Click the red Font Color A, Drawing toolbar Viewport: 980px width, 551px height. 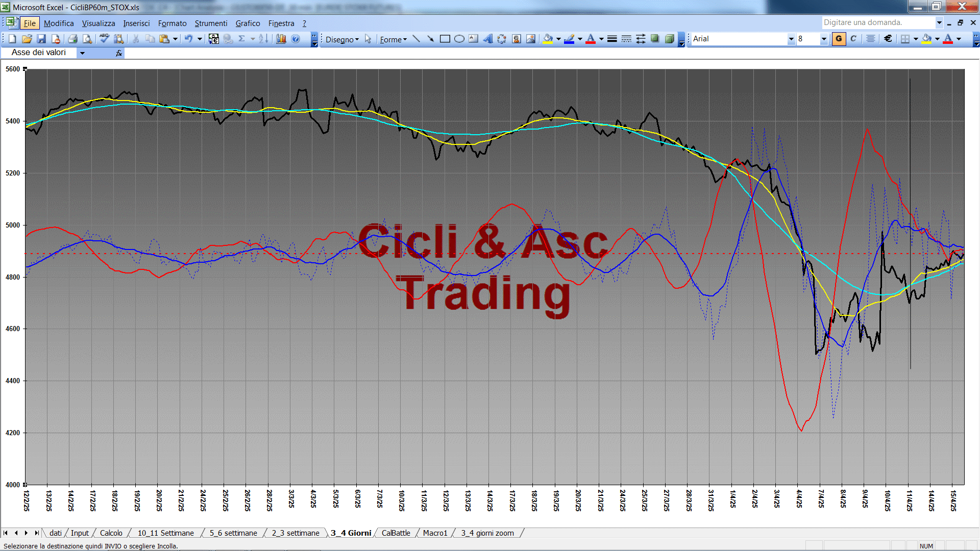591,39
